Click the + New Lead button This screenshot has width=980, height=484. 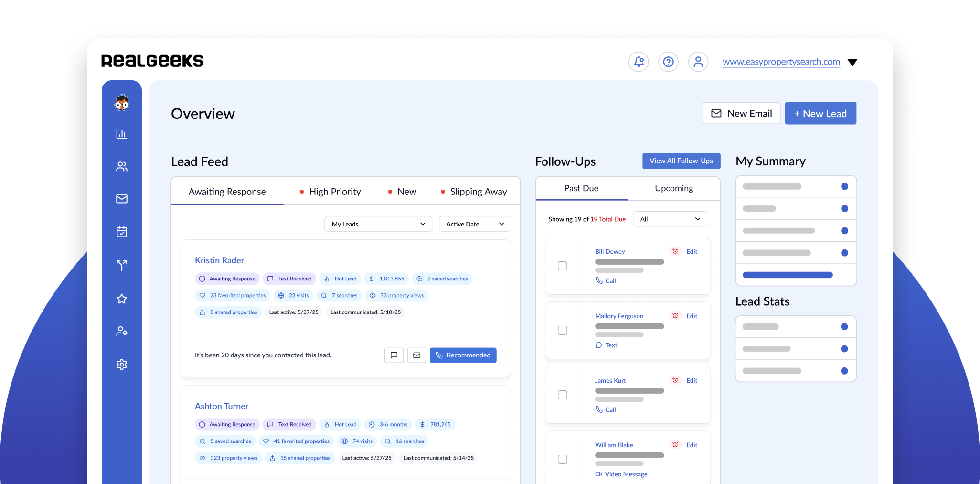[820, 114]
